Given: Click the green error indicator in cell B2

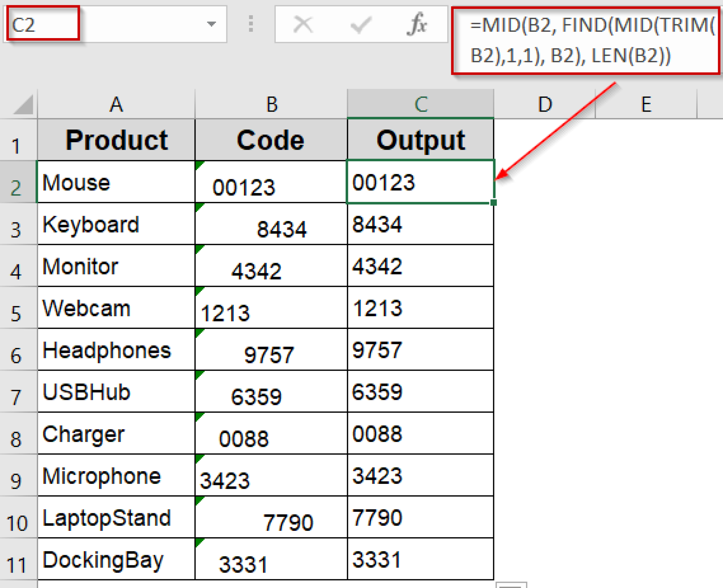Looking at the screenshot, I should click(x=199, y=165).
